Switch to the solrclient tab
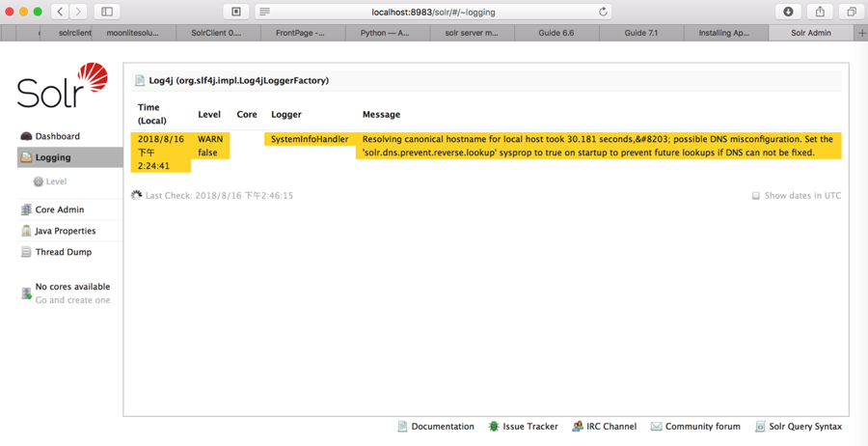The width and height of the screenshot is (868, 446). (x=68, y=33)
